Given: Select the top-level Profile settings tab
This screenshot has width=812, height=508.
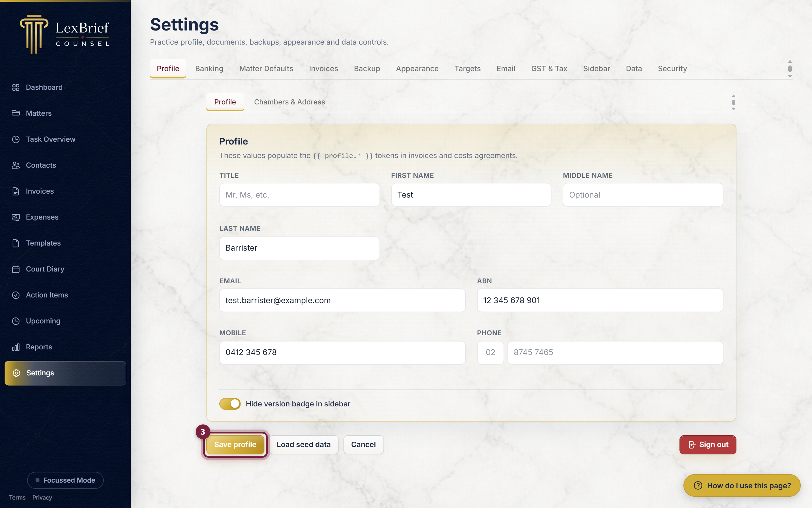Looking at the screenshot, I should [x=168, y=69].
